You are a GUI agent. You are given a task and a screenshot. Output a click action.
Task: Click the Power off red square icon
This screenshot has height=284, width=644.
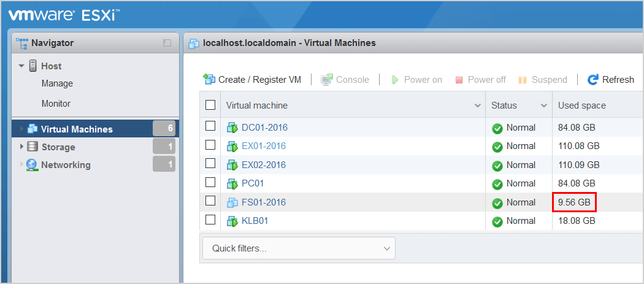(x=459, y=80)
